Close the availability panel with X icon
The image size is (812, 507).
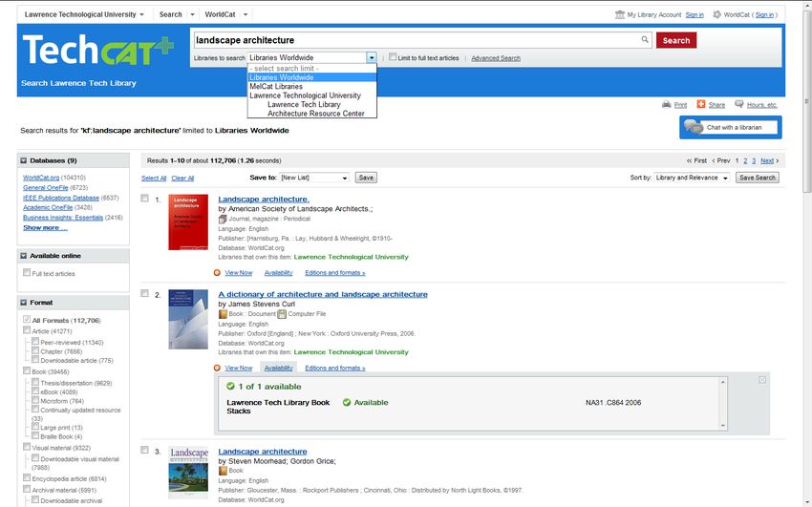(x=761, y=380)
